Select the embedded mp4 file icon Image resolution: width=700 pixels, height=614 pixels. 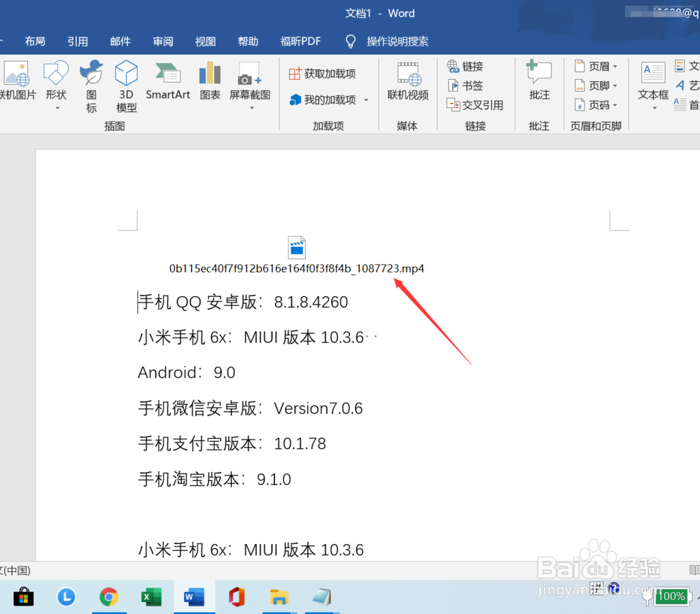pyautogui.click(x=297, y=247)
